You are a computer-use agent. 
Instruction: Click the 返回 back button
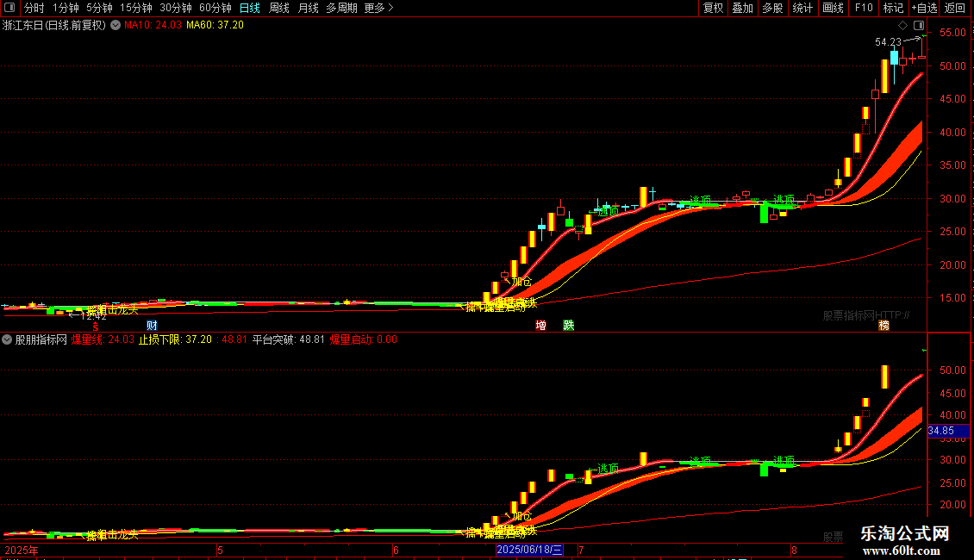point(955,8)
